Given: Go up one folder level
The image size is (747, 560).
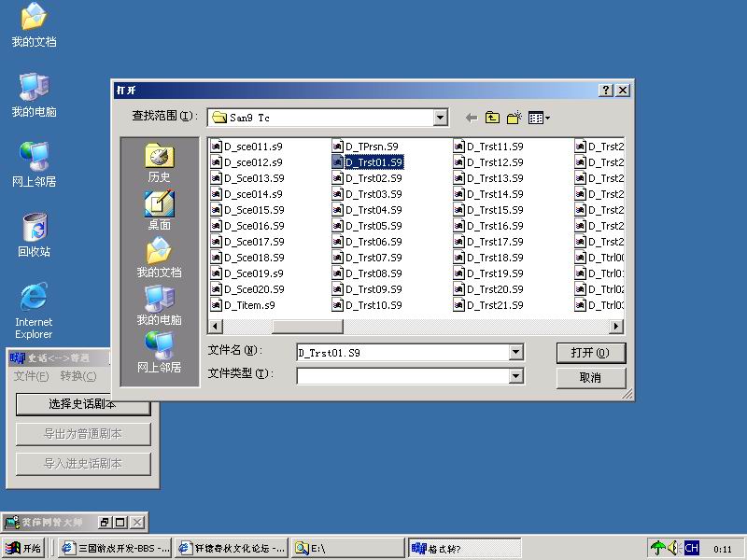Looking at the screenshot, I should tap(493, 118).
